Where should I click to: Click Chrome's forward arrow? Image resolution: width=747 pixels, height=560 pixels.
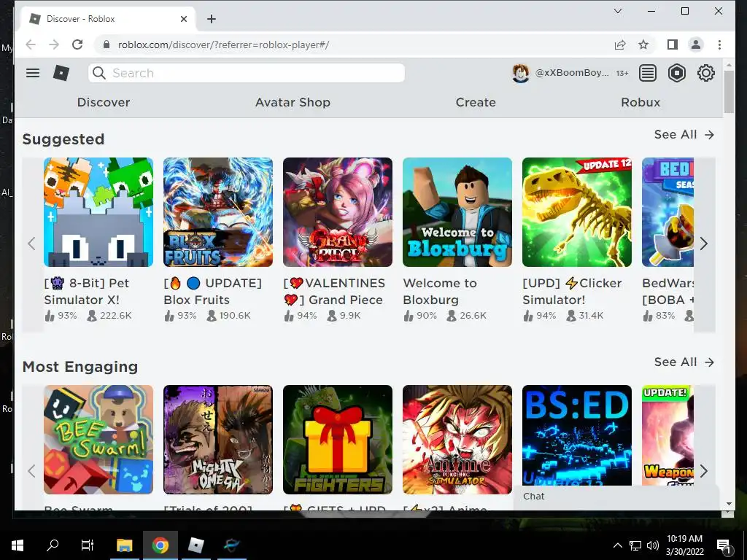click(x=54, y=44)
